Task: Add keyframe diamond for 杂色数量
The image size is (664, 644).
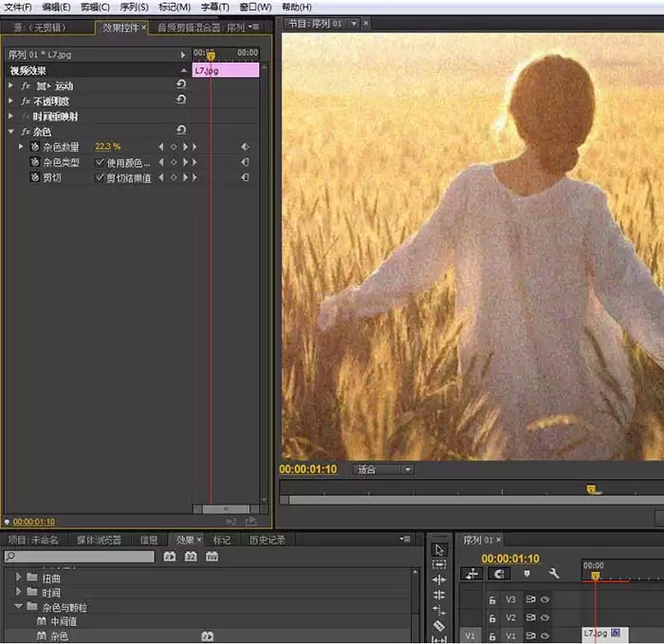Action: tap(173, 147)
